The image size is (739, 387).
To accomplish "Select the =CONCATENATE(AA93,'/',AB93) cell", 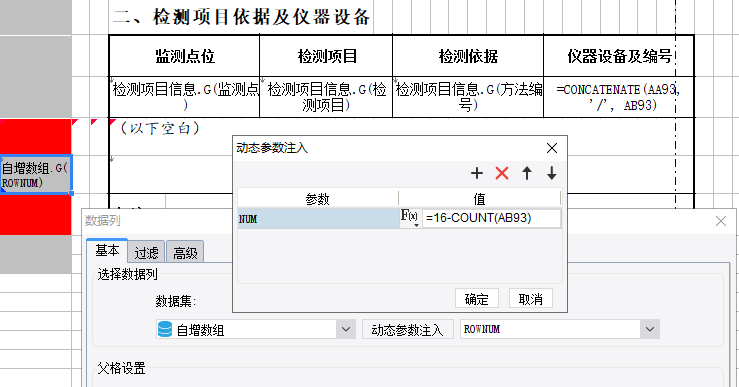I will pyautogui.click(x=619, y=97).
